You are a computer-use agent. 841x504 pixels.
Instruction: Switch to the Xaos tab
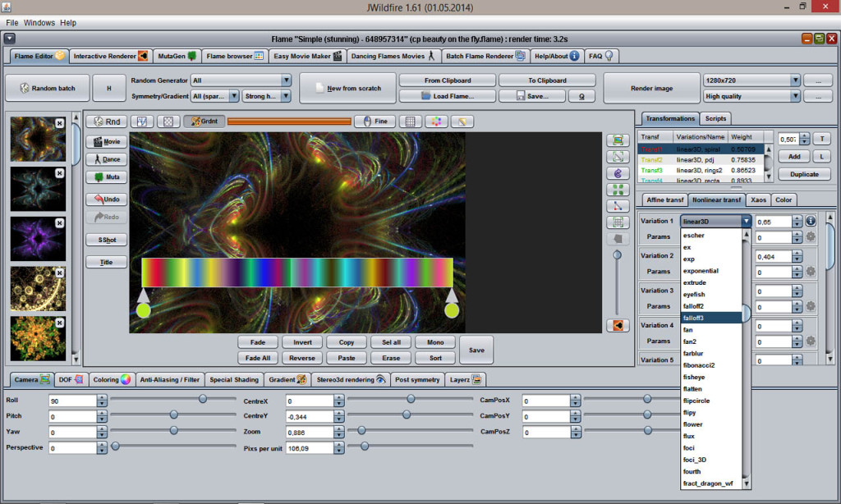pyautogui.click(x=758, y=199)
